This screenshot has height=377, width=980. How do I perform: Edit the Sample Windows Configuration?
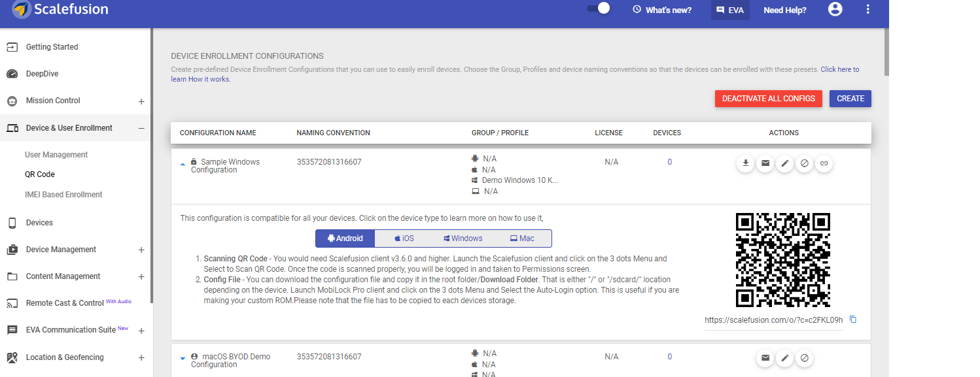tap(784, 163)
